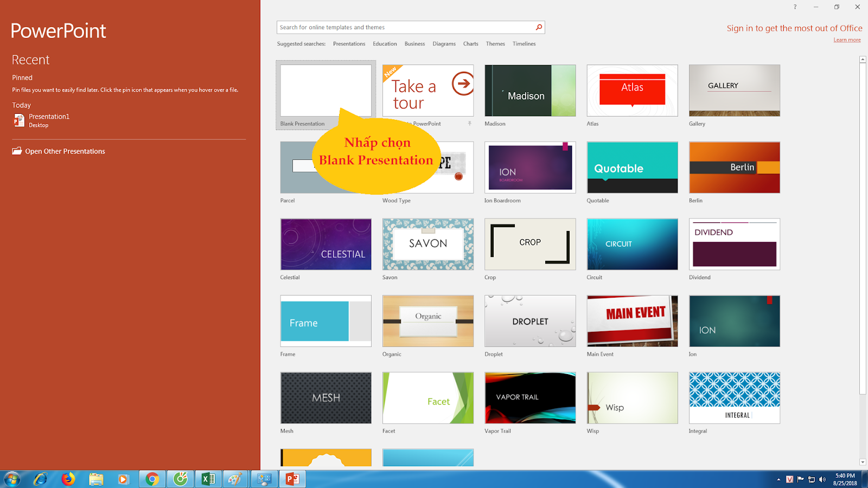
Task: Select the Blank Presentation thumbnail
Action: (325, 91)
